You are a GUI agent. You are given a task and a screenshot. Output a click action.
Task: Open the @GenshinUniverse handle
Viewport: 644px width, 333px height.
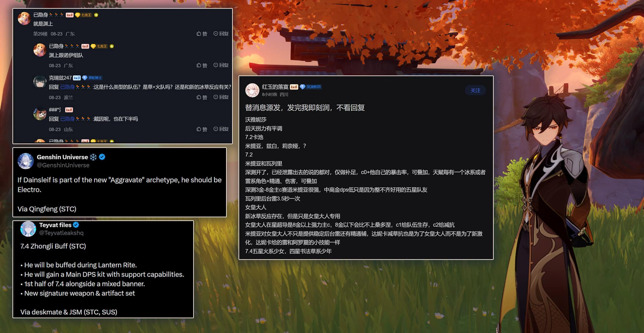click(x=63, y=165)
